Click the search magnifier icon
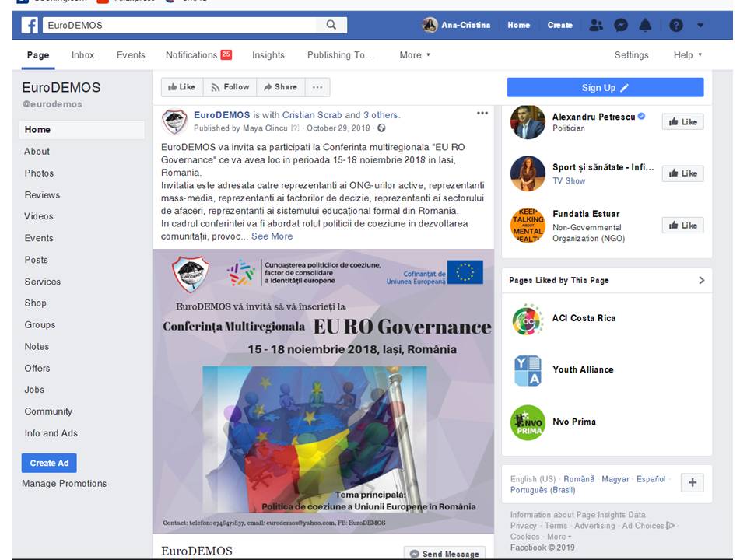 pyautogui.click(x=331, y=25)
